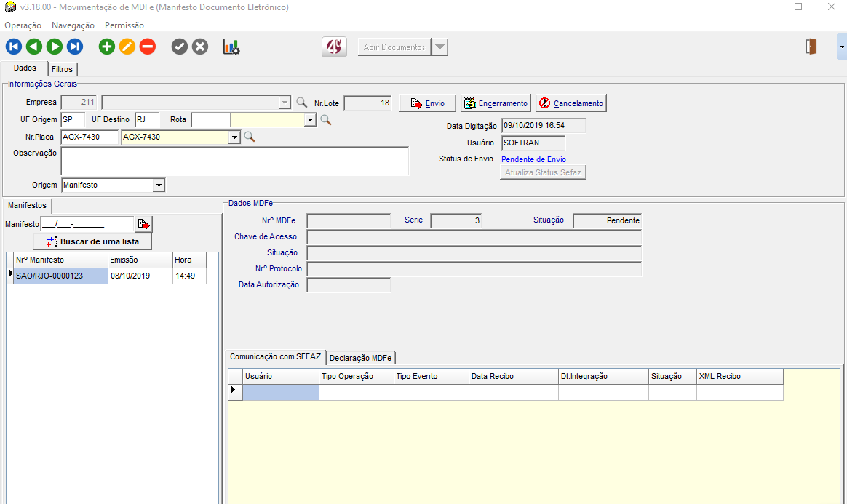Add a new record with green plus

click(x=107, y=47)
